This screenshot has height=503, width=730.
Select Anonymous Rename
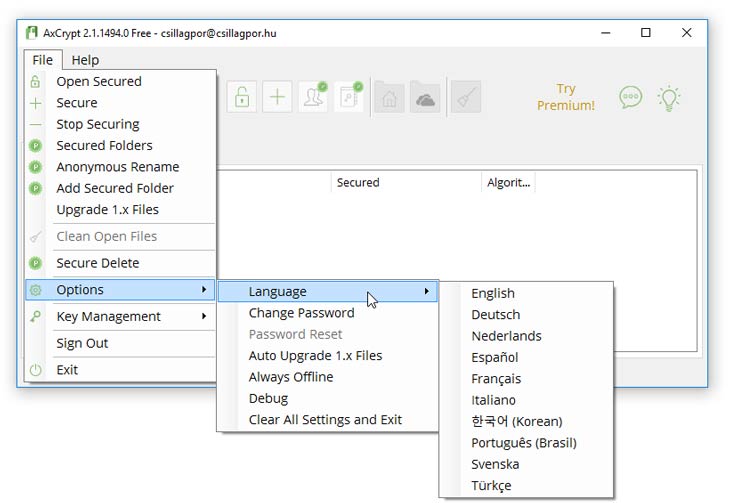120,167
